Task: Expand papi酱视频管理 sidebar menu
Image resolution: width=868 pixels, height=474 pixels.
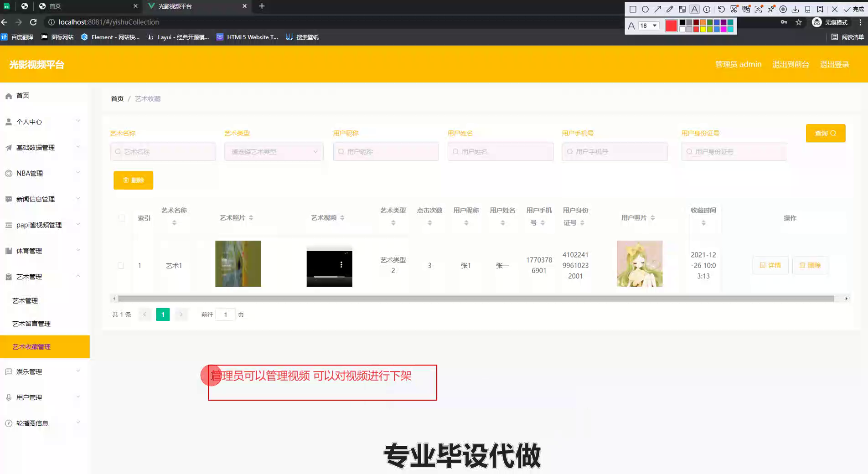Action: pyautogui.click(x=45, y=225)
